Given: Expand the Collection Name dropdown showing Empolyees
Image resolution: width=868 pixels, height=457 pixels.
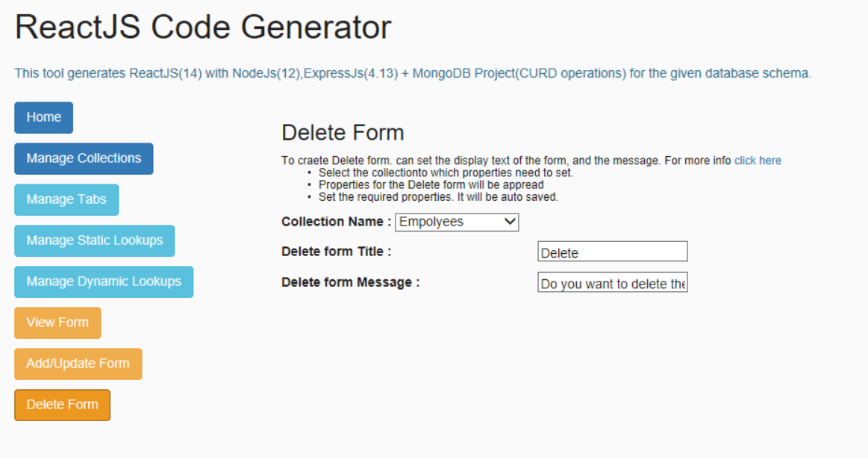Looking at the screenshot, I should (457, 222).
